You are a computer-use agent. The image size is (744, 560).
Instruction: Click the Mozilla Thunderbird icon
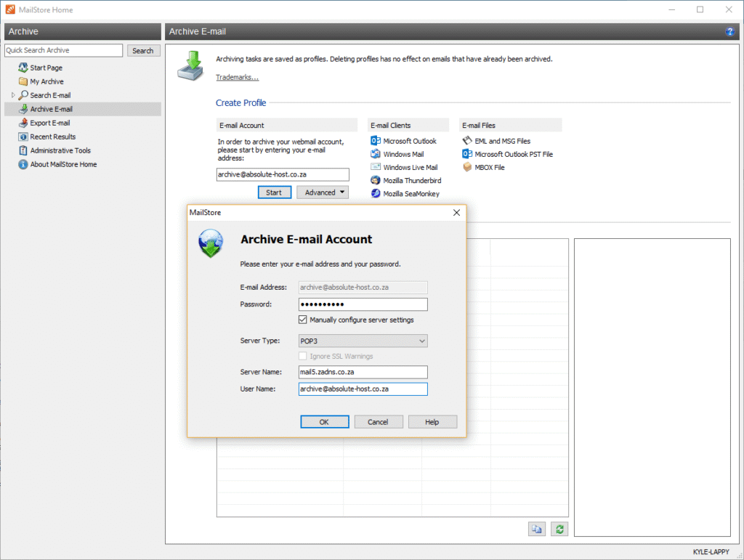[376, 180]
